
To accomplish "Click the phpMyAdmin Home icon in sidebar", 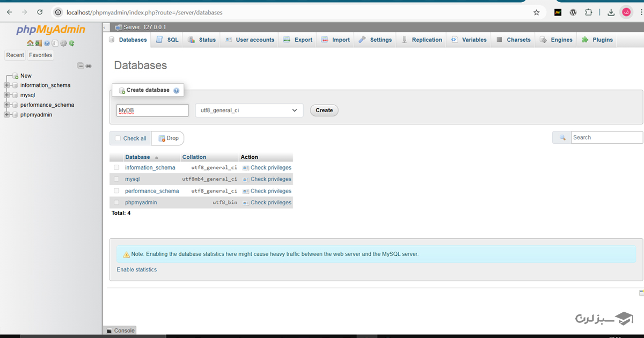I will pos(30,43).
